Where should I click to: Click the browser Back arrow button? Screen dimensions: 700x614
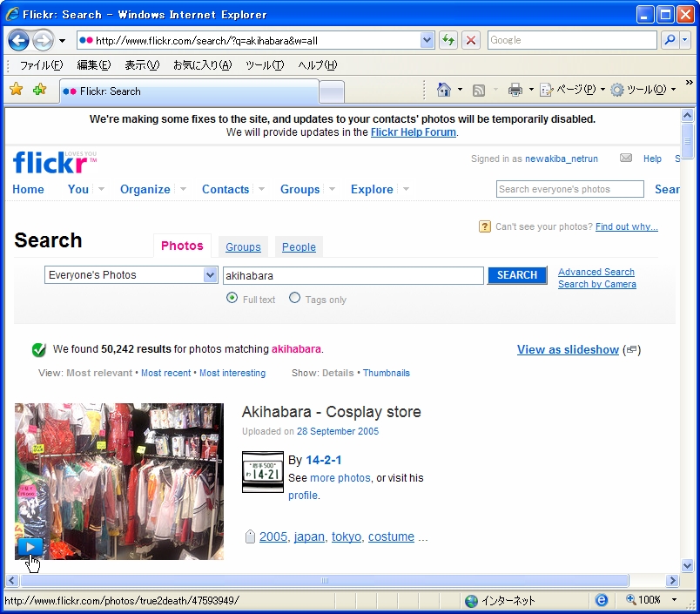[x=19, y=41]
